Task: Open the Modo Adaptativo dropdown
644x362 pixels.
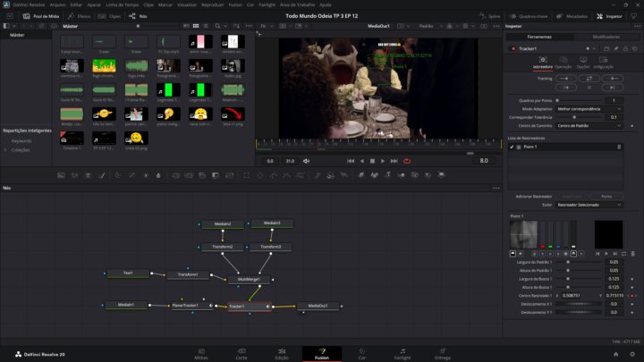Action: [x=589, y=108]
